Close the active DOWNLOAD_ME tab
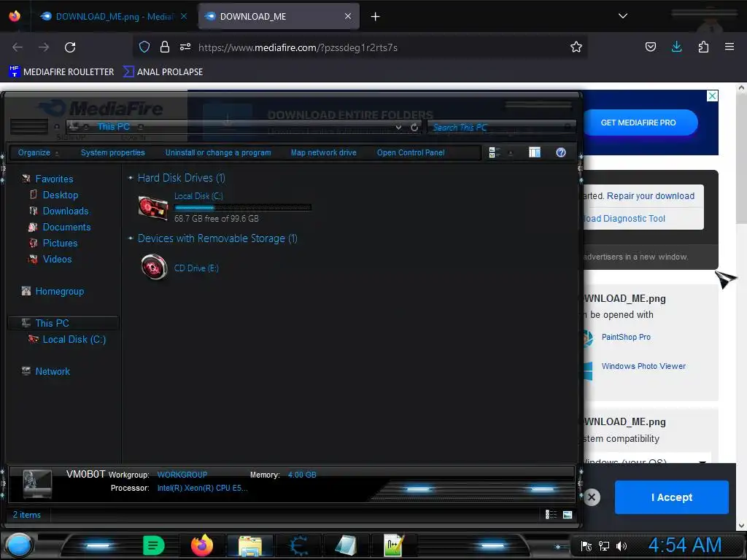This screenshot has height=560, width=747. [x=348, y=17]
